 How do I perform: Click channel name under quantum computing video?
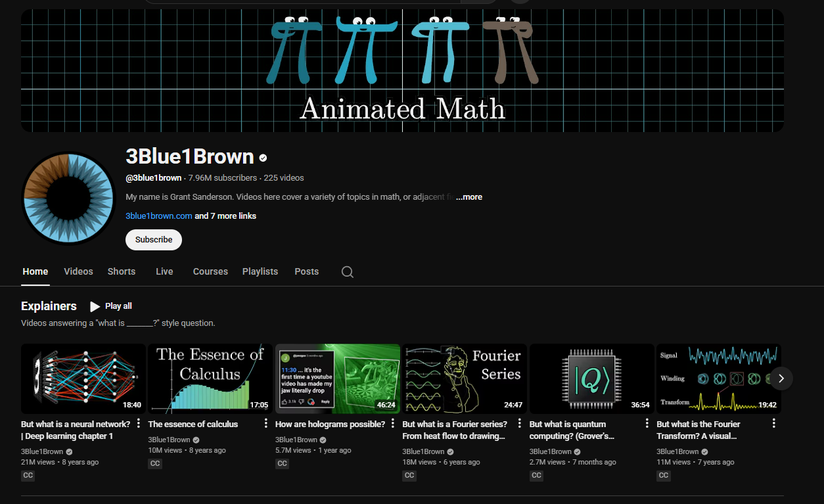coord(551,451)
